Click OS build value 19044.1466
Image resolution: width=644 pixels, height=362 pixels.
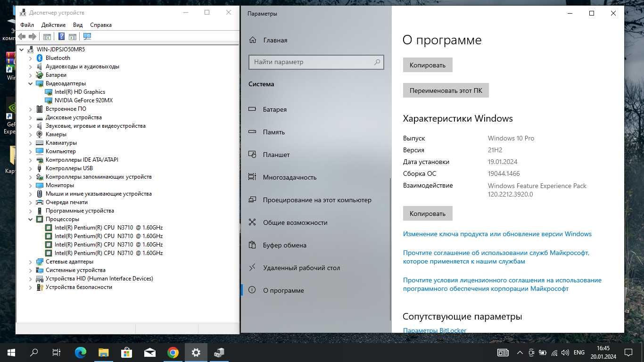(x=503, y=173)
